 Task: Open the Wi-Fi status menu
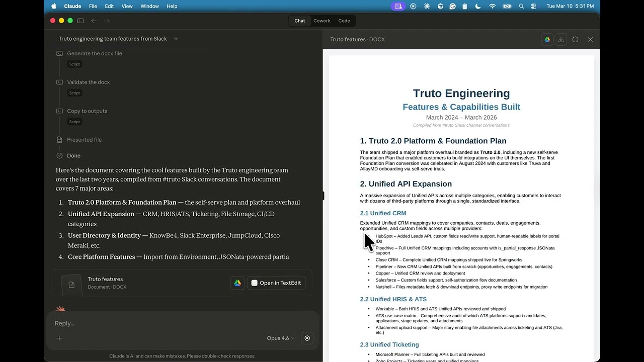tap(493, 6)
